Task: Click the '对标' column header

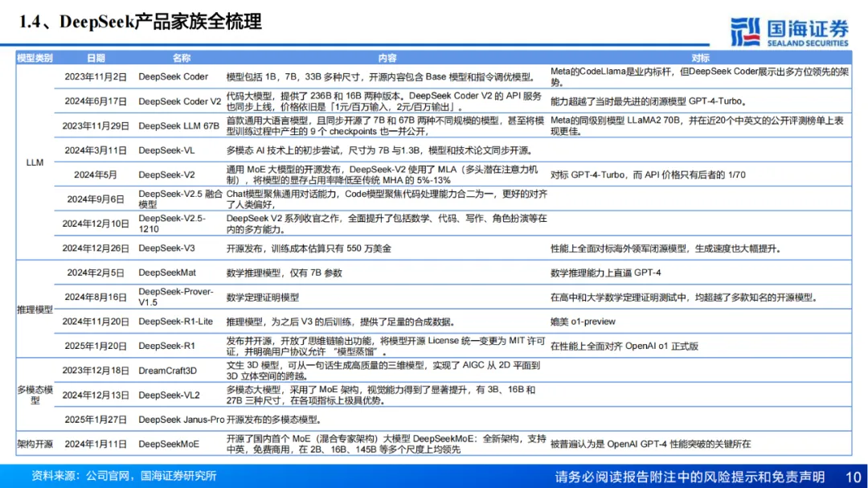Action: point(700,58)
